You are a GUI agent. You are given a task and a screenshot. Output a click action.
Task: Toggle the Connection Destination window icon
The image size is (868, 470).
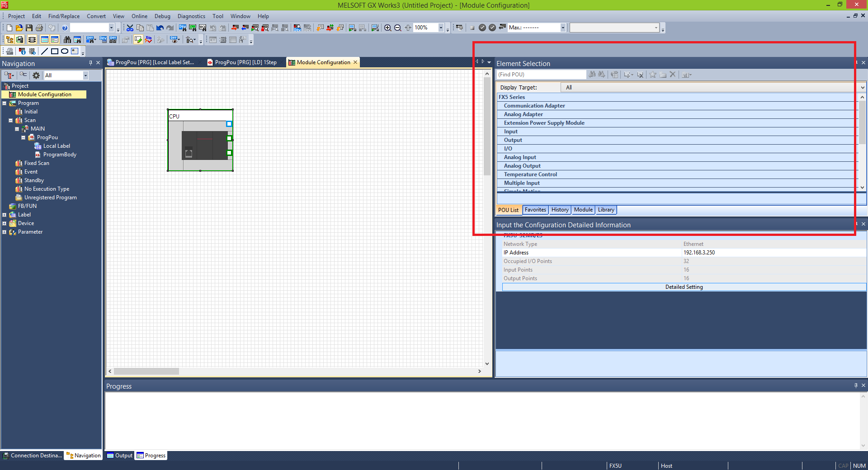pyautogui.click(x=19, y=39)
